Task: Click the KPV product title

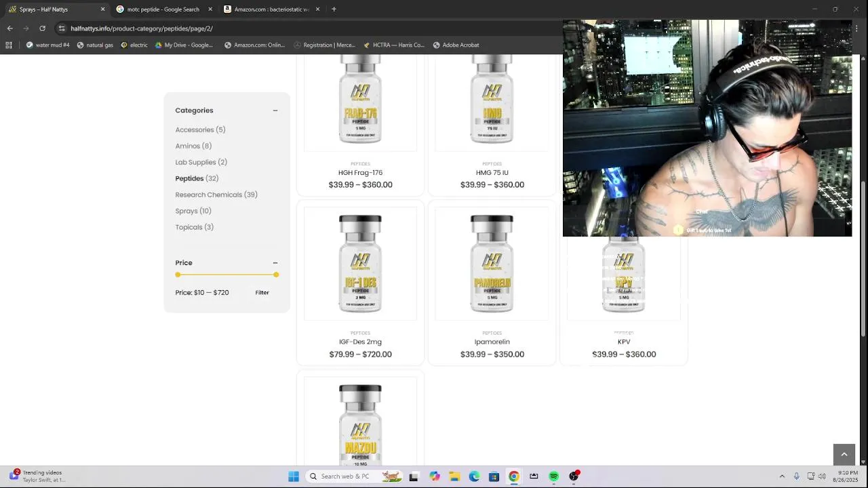Action: 624,342
